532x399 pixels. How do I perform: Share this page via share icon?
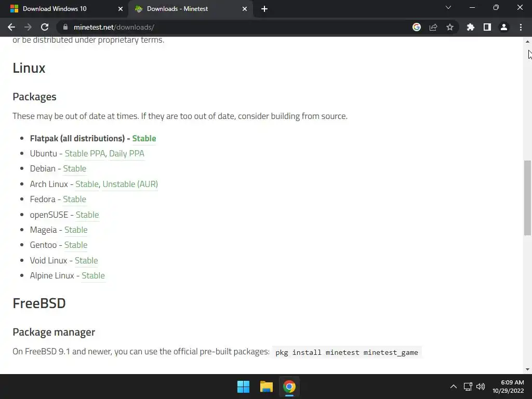[433, 27]
